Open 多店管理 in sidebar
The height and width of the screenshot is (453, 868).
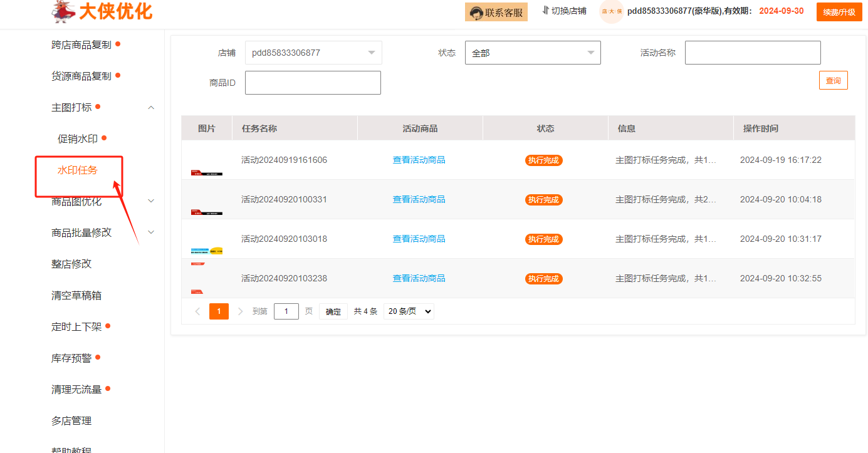[71, 420]
